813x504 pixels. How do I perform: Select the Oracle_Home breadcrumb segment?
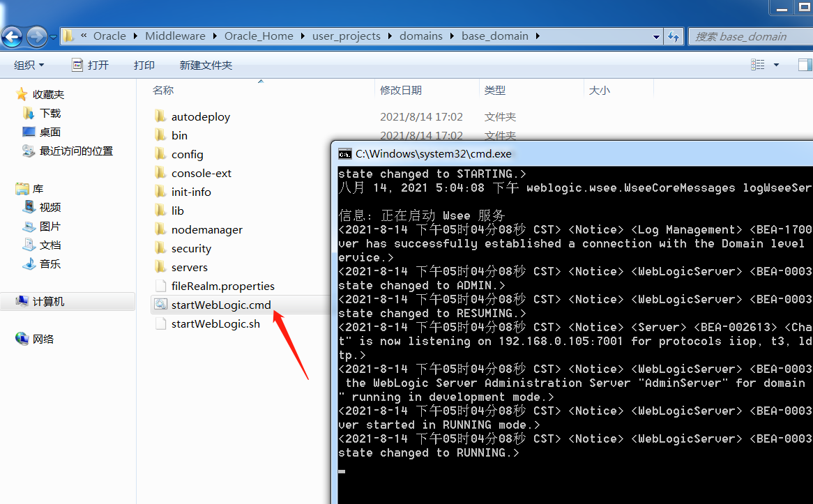click(x=259, y=36)
